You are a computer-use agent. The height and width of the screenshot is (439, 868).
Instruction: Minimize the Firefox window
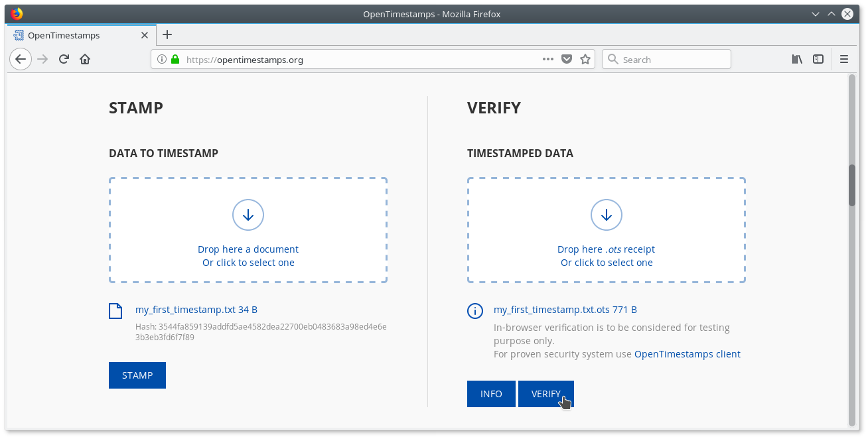point(816,14)
